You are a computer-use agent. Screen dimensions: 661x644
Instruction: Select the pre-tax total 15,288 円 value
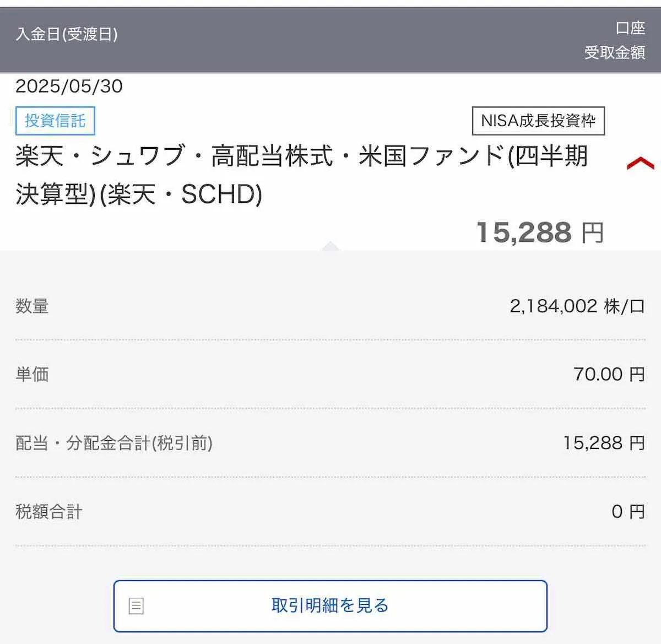pos(603,443)
